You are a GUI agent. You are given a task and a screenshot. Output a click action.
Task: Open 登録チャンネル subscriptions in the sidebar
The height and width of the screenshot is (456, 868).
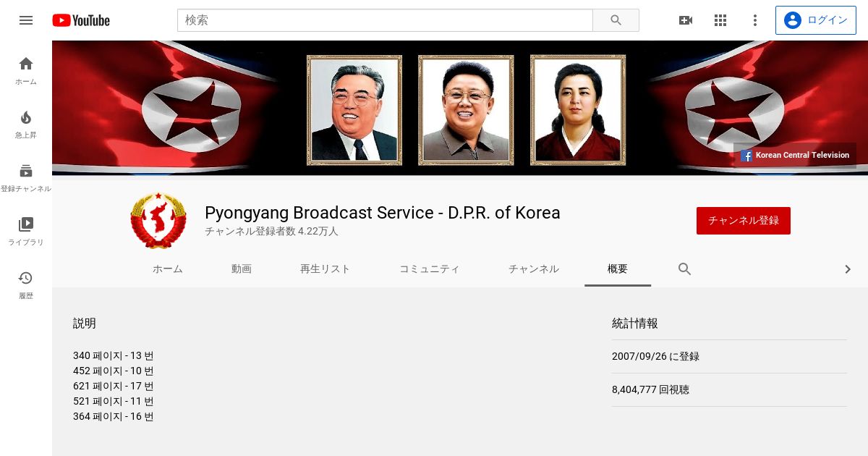coord(26,178)
